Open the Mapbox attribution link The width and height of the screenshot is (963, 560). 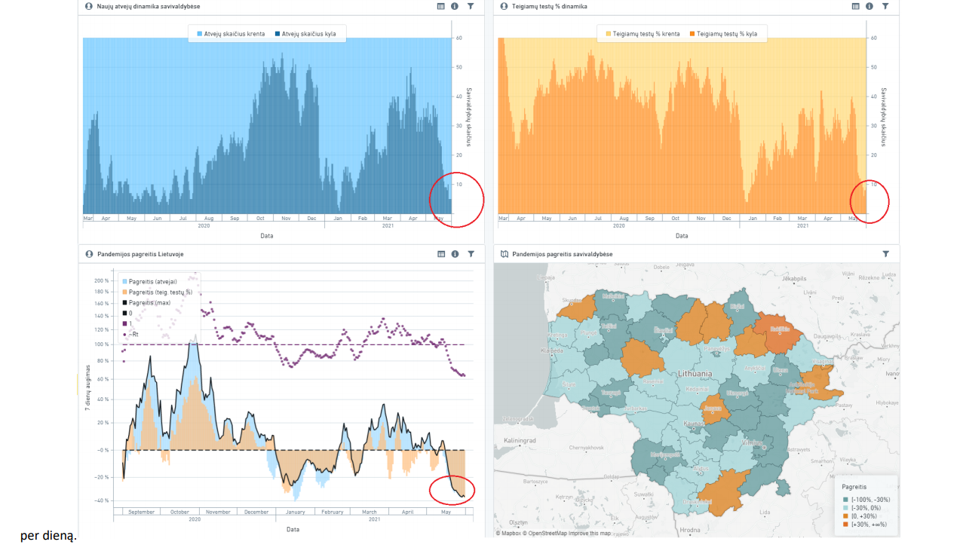[x=510, y=534]
